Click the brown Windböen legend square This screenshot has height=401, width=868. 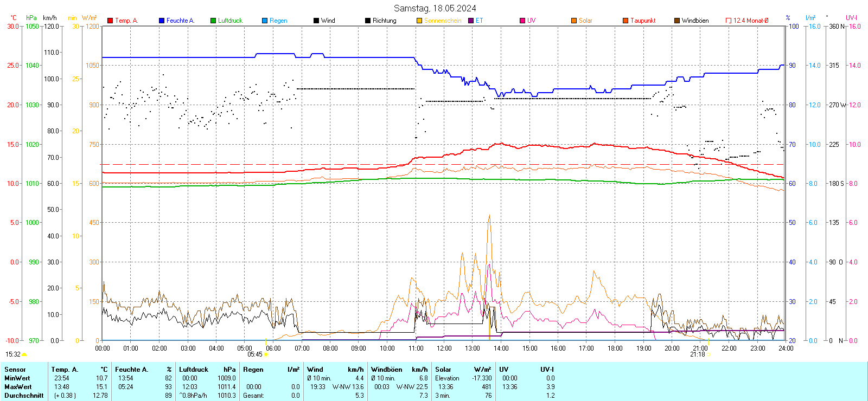coord(677,21)
